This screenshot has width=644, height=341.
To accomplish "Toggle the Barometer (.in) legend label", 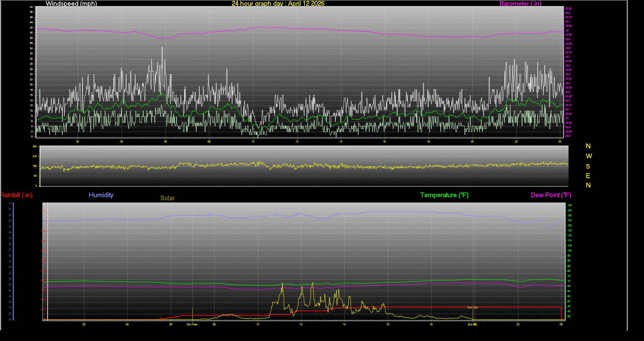I will click(x=520, y=4).
